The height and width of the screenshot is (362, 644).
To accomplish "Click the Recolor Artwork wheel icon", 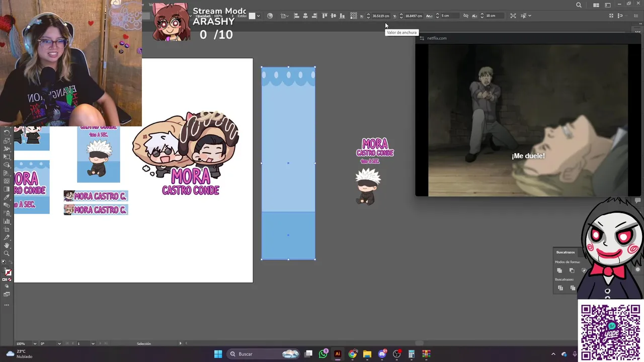I will tap(270, 16).
